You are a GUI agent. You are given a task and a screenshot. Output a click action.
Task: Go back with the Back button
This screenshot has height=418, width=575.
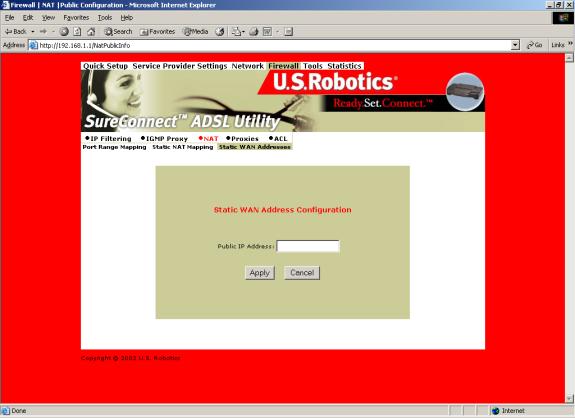click(15, 32)
